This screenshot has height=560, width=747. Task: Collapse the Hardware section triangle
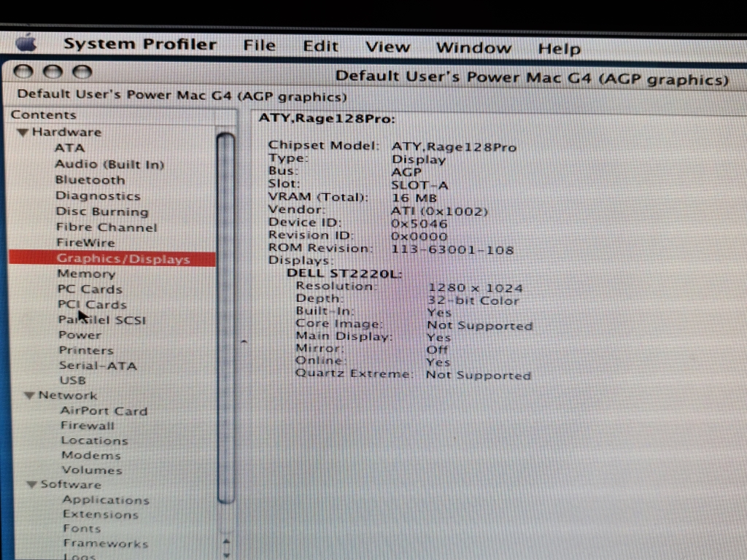click(x=23, y=133)
